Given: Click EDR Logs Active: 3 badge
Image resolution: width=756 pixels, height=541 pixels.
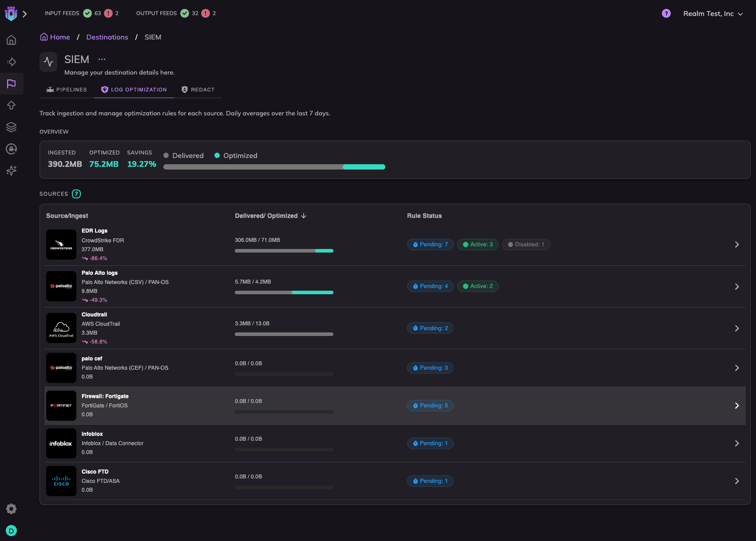Looking at the screenshot, I should coord(478,245).
